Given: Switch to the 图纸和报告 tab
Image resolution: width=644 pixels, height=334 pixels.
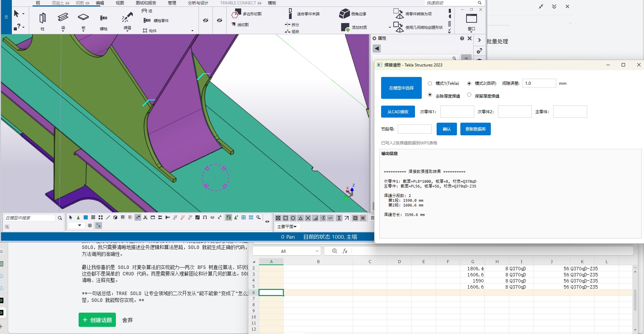Looking at the screenshot, I should (146, 3).
